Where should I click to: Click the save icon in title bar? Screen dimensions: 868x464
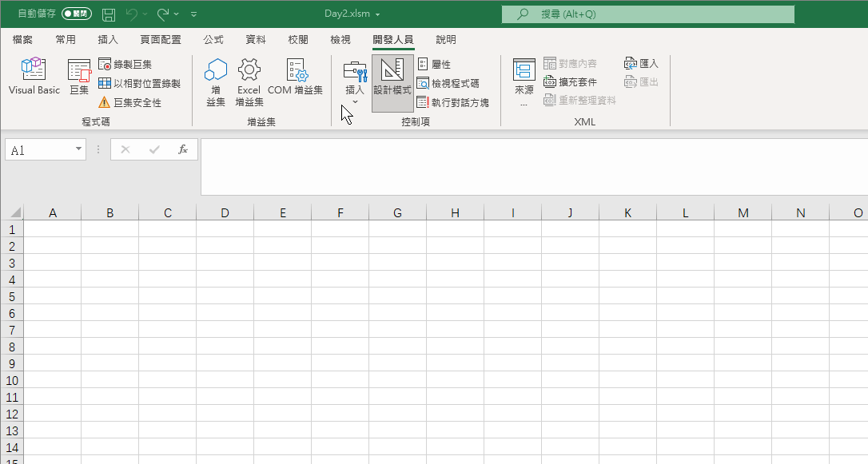[109, 14]
